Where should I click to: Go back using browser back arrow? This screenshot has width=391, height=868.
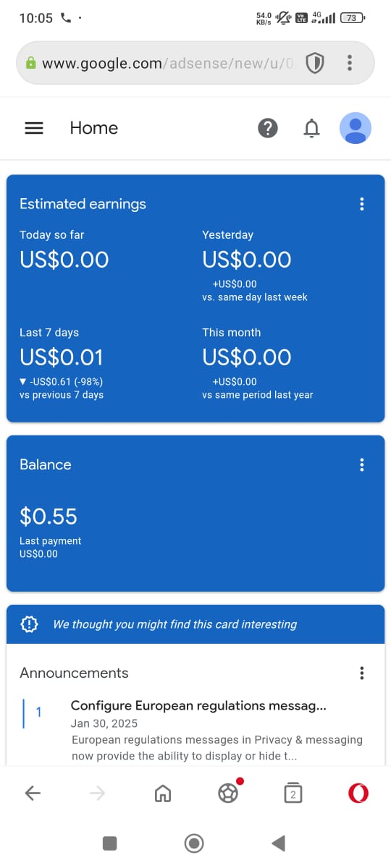pos(33,793)
